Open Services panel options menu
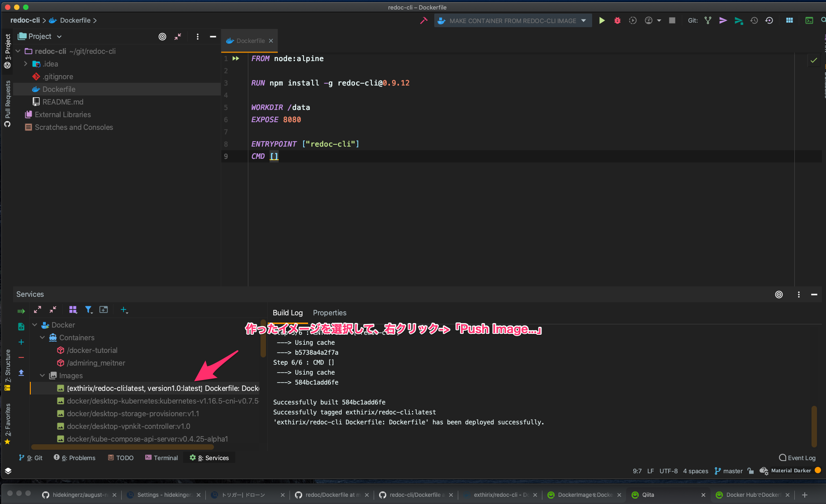This screenshot has width=826, height=504. point(799,295)
